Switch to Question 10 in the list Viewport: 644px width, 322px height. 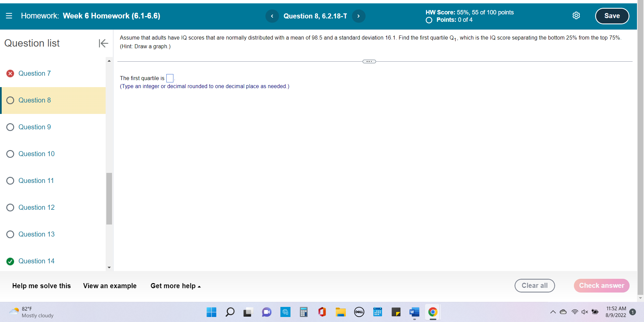(37, 154)
